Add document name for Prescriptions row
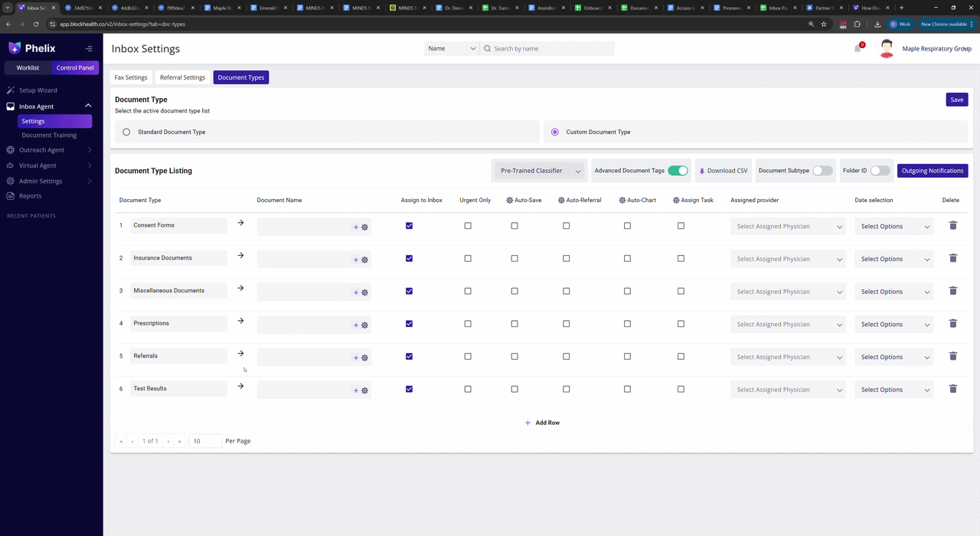The image size is (980, 536). pos(356,325)
